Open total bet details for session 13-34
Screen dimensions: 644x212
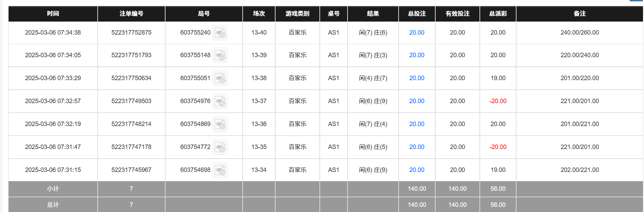click(x=416, y=170)
